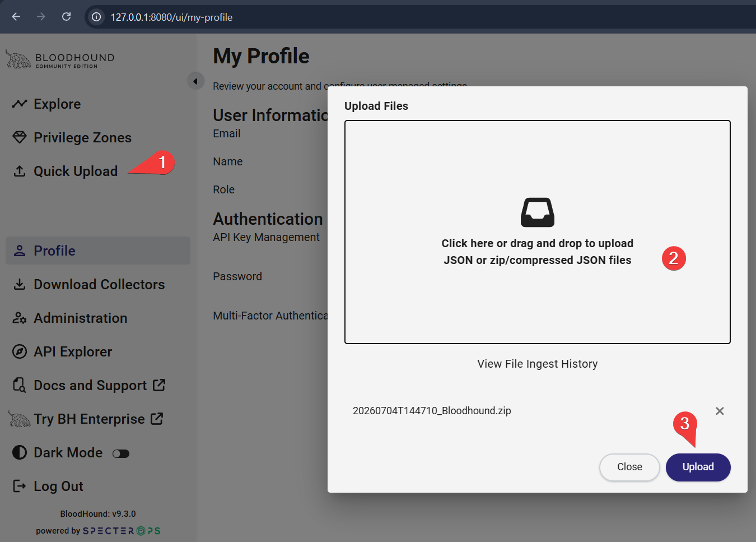Click the Upload button

pos(698,467)
